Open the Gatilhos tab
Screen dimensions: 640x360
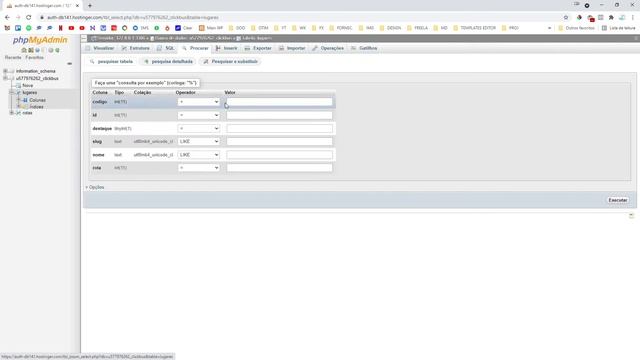pyautogui.click(x=364, y=48)
